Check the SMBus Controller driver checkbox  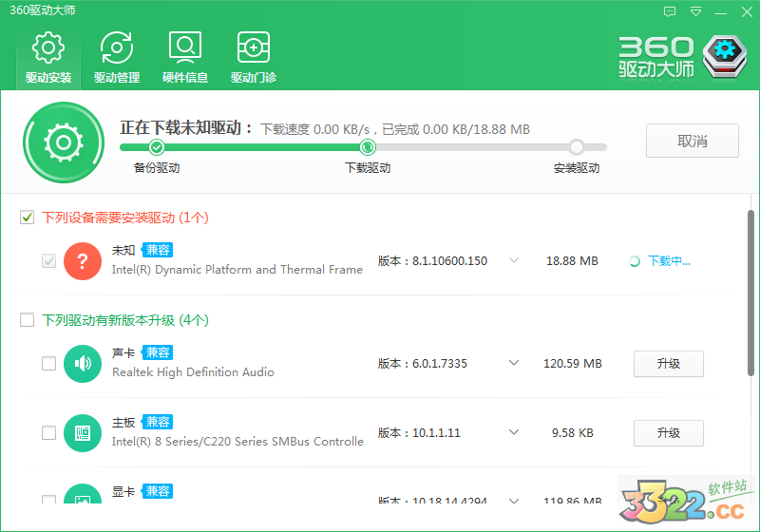tap(49, 432)
